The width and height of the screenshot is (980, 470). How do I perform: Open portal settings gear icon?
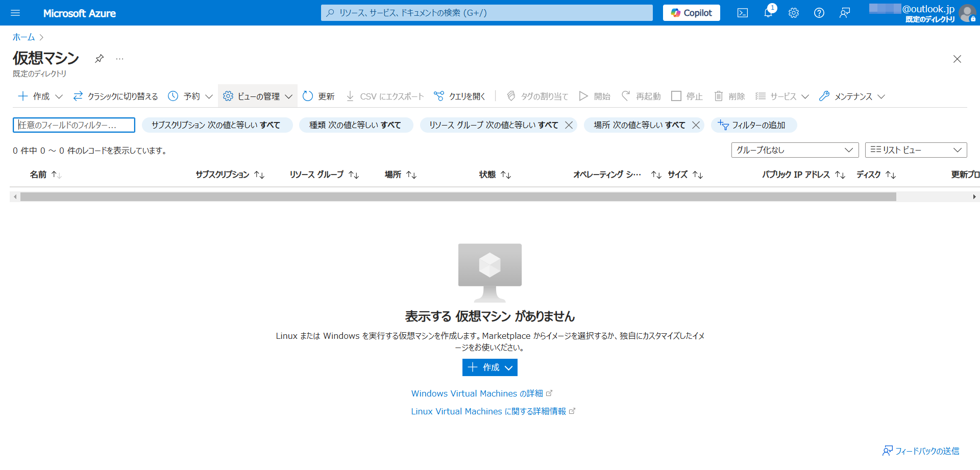(x=793, y=13)
